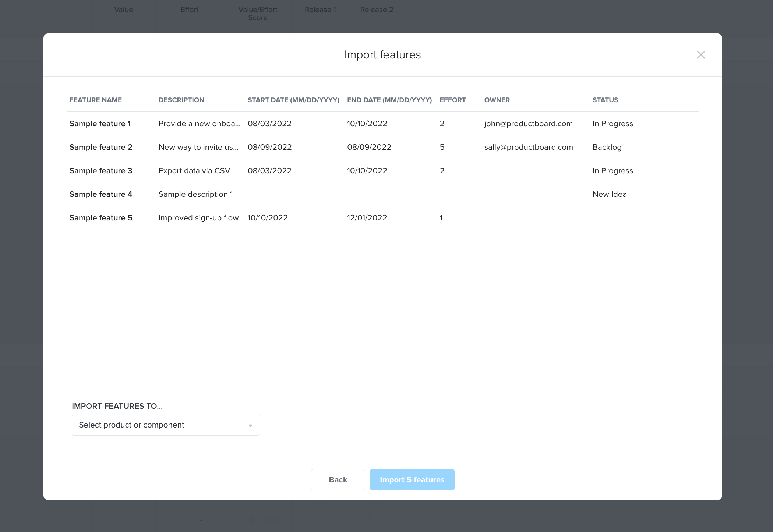Select the Sample feature 5 name cell

point(101,218)
